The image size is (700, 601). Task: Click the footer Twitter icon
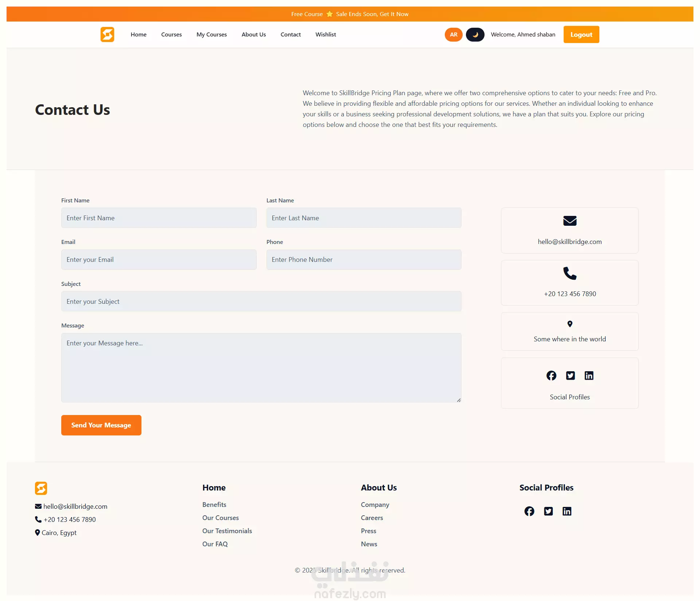548,511
